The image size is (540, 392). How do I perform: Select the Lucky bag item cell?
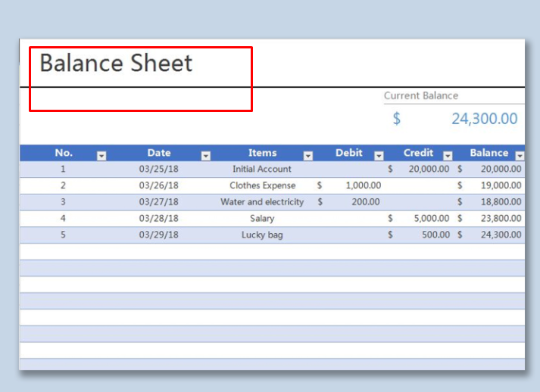(262, 235)
